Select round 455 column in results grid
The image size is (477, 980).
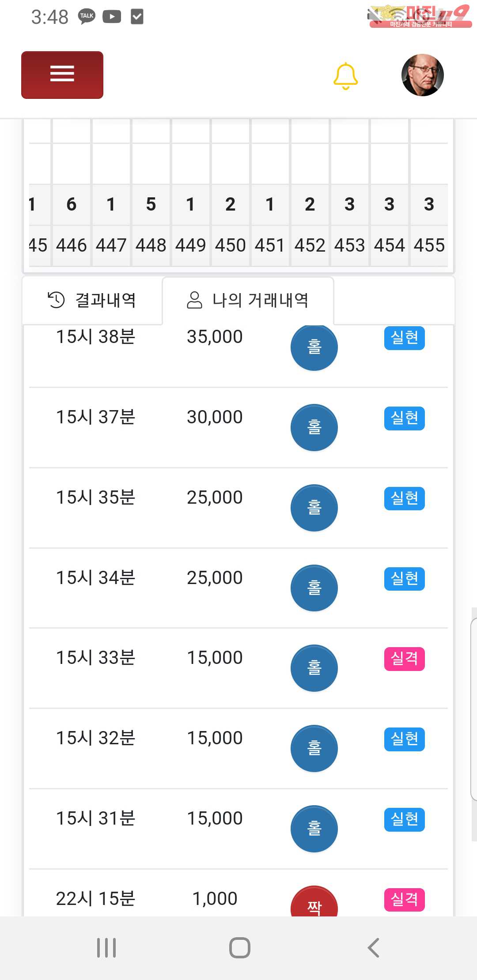(x=429, y=245)
